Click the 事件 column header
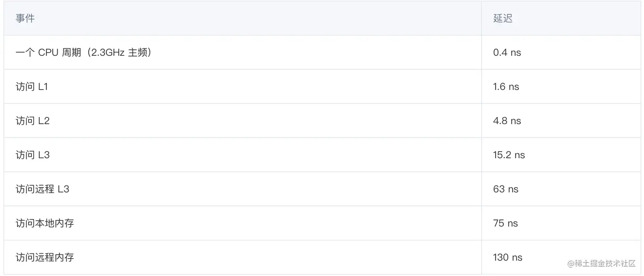 click(x=25, y=18)
